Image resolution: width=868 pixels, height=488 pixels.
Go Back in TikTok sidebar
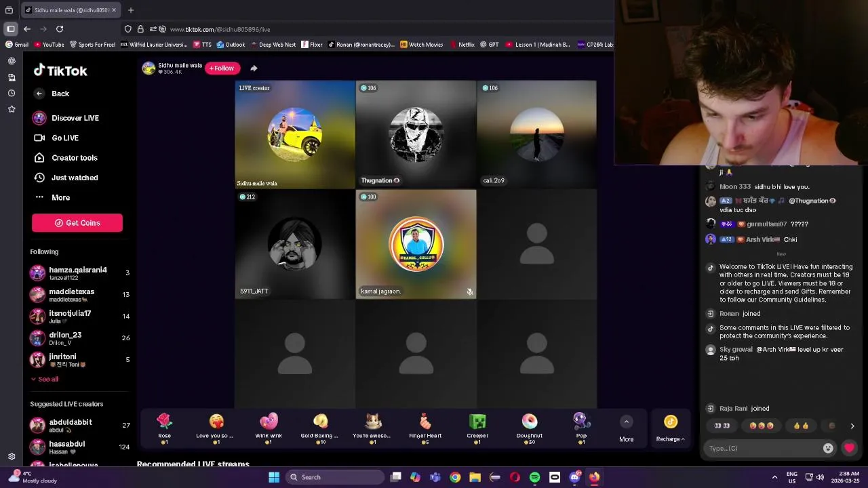[52, 94]
